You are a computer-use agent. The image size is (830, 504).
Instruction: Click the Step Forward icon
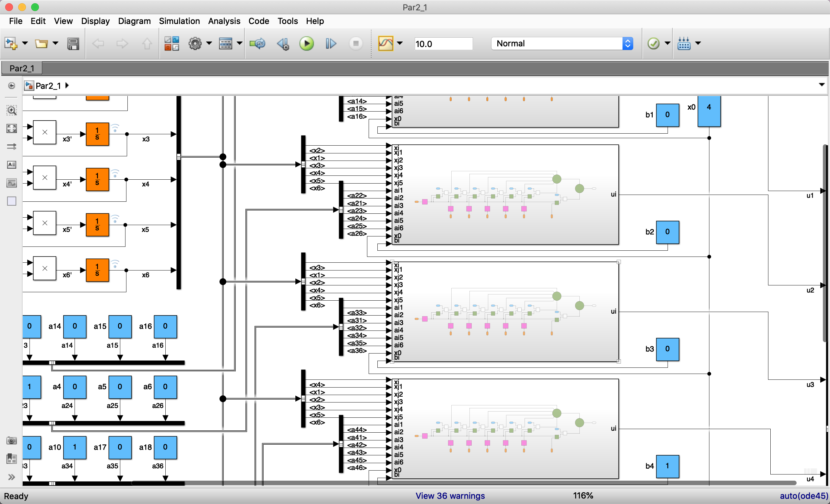330,44
